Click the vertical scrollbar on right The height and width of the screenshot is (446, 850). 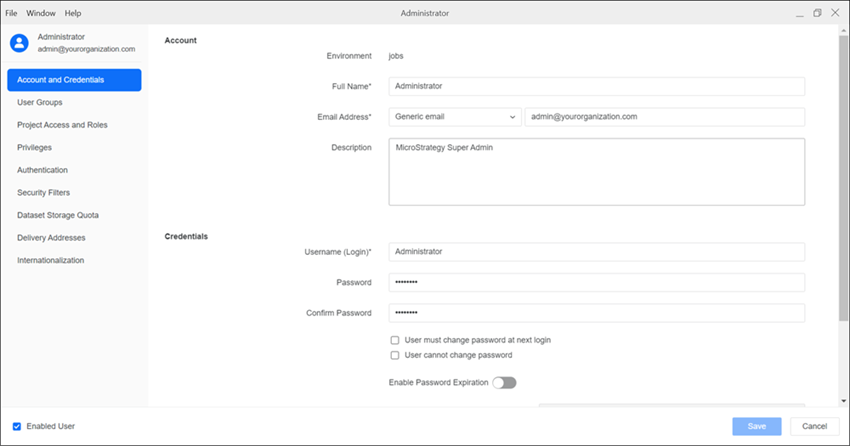843,180
